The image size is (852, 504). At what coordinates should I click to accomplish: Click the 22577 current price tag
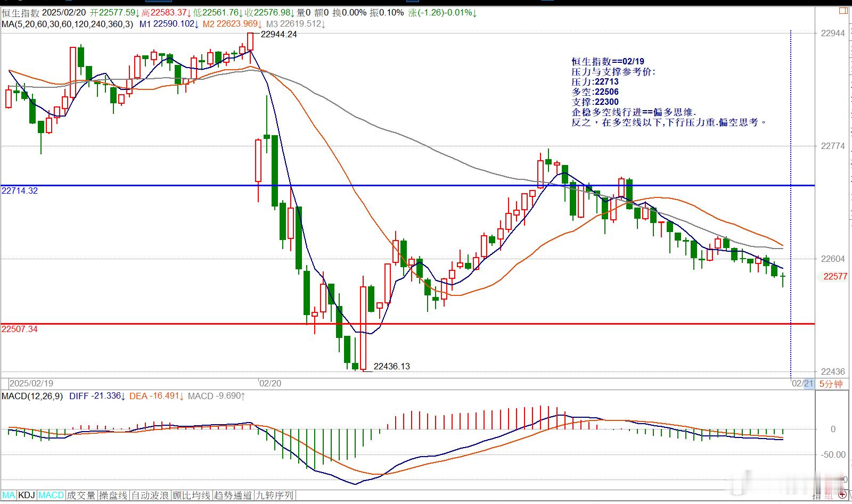(x=834, y=276)
